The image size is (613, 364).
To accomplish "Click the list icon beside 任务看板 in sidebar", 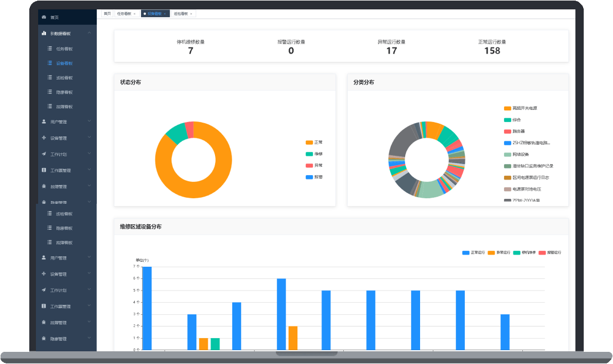I will point(50,49).
